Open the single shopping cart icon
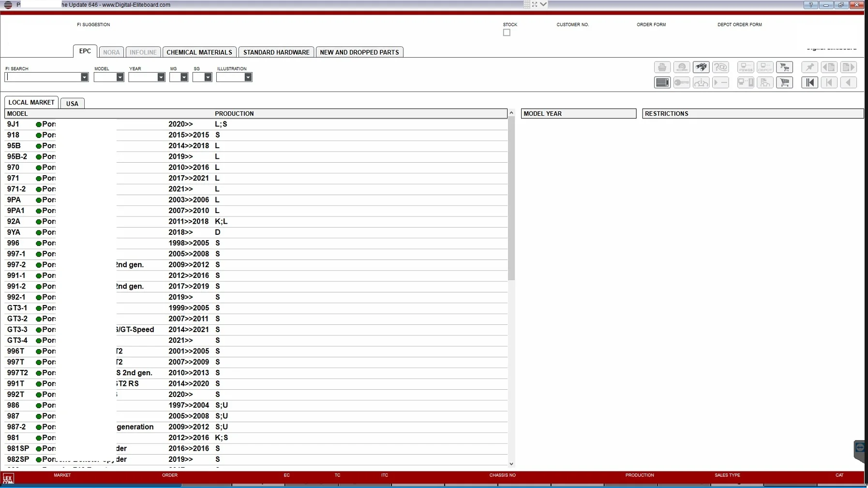 click(784, 83)
